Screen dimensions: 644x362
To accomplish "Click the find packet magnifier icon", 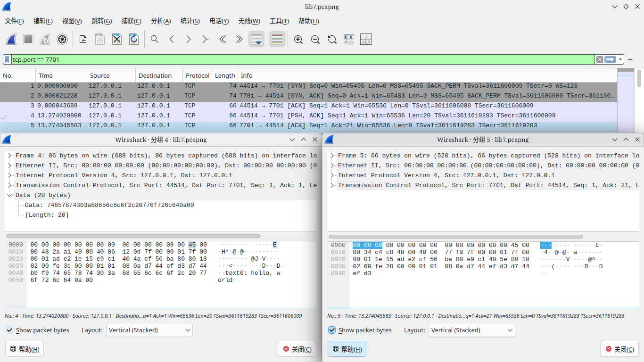I will (x=155, y=40).
